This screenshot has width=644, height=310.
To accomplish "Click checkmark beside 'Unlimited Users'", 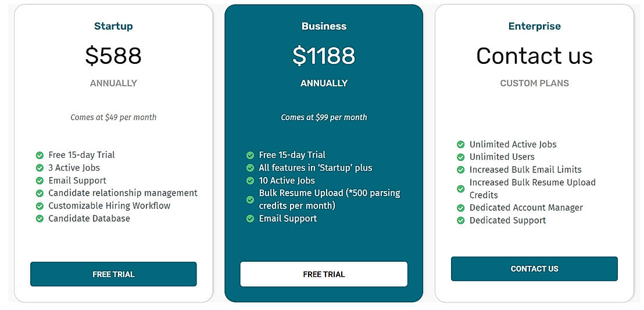I will (x=460, y=157).
